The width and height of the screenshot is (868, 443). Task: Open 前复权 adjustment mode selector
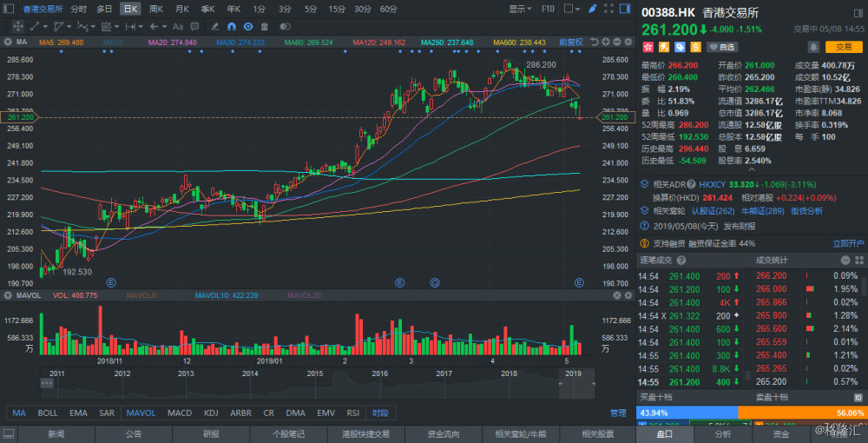click(571, 42)
